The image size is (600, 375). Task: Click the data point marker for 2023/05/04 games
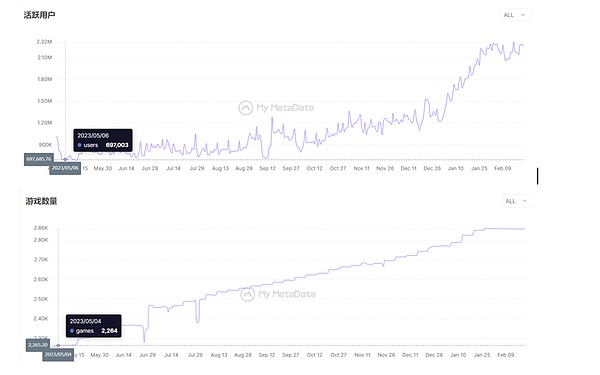pyautogui.click(x=58, y=346)
